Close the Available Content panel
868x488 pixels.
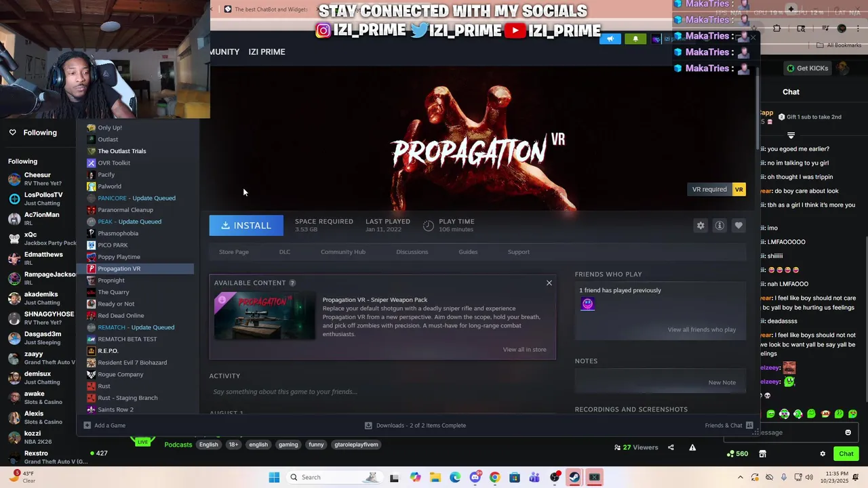click(x=549, y=283)
